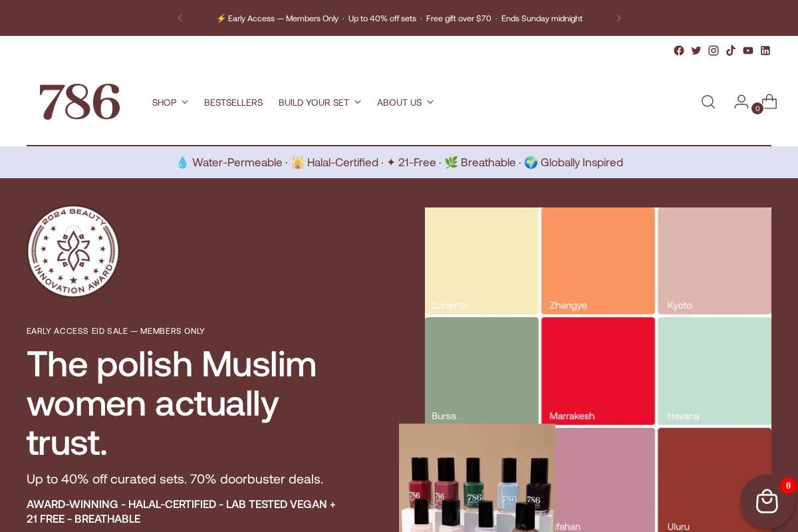Click the 2024 Beauty Innovation Award badge

pyautogui.click(x=73, y=251)
